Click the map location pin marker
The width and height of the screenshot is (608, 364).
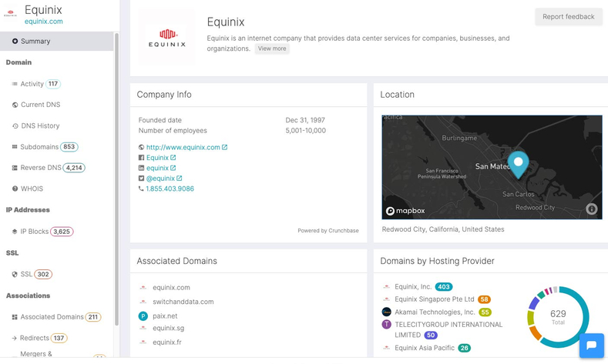pos(518,165)
